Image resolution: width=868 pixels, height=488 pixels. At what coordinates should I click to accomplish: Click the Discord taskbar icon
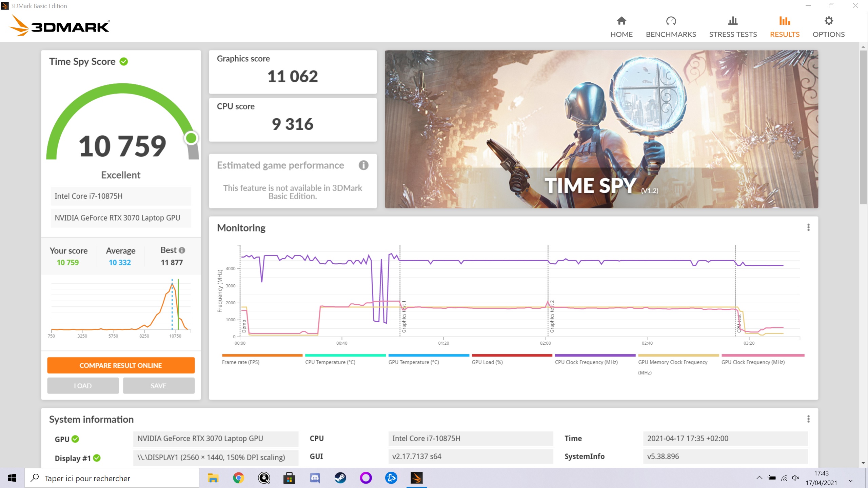click(x=314, y=478)
